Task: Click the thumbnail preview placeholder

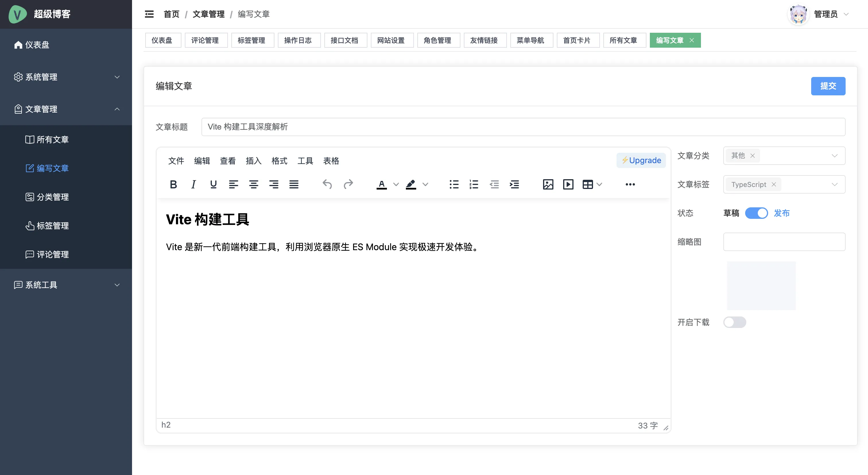Action: click(761, 285)
